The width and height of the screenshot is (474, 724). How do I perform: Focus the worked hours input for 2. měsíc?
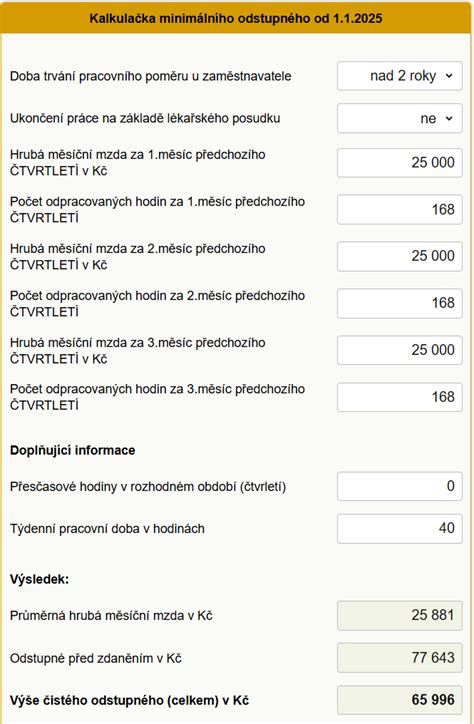point(400,303)
